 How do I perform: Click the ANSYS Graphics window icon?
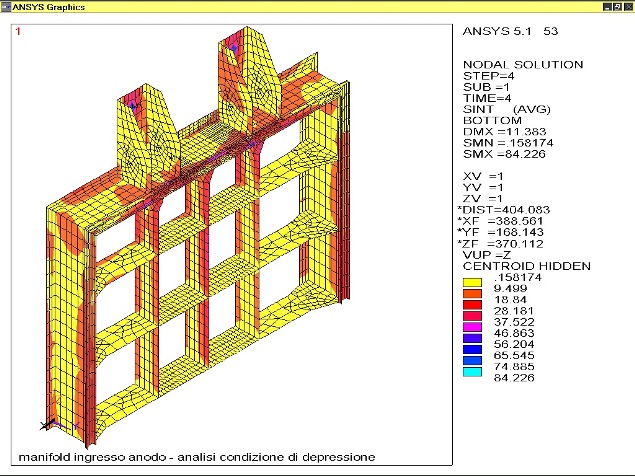[6, 7]
